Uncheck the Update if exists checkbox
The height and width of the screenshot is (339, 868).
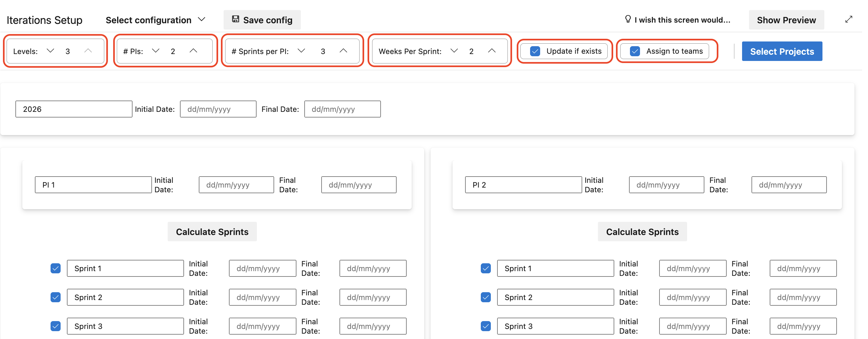coord(535,51)
